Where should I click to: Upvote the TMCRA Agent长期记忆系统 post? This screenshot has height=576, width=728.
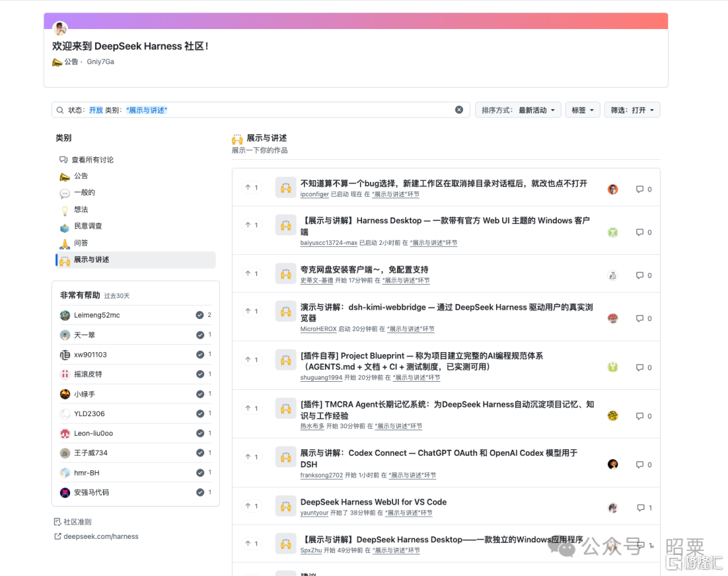click(252, 408)
